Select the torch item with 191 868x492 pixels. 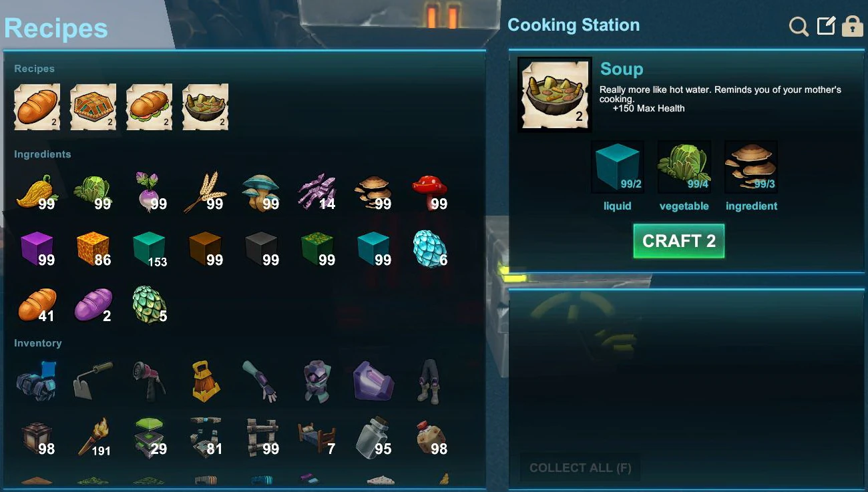click(x=93, y=437)
